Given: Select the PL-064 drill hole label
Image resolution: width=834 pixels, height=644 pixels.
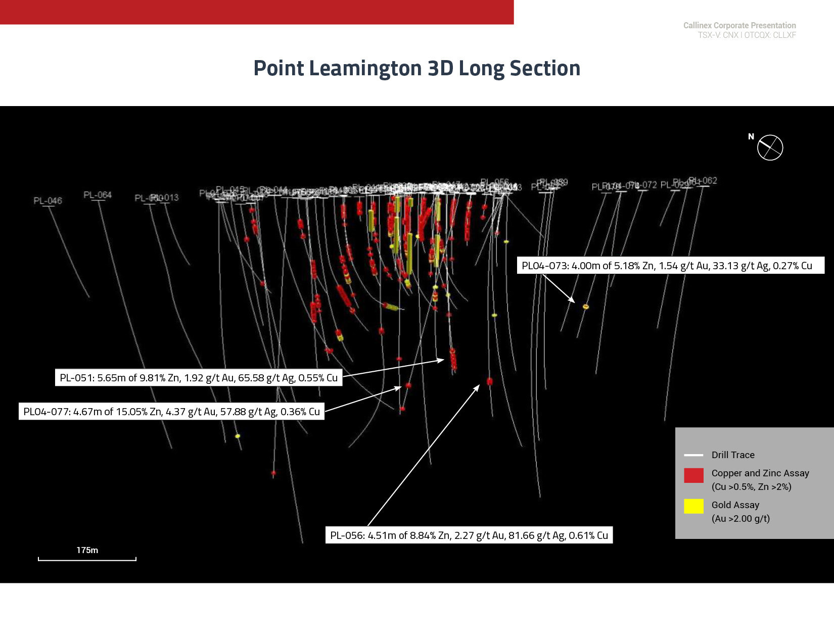Looking at the screenshot, I should click(98, 195).
